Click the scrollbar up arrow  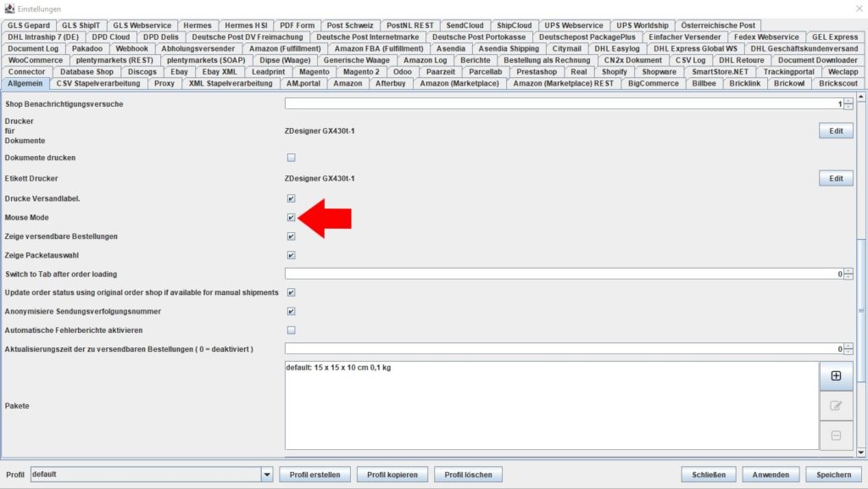pyautogui.click(x=861, y=97)
